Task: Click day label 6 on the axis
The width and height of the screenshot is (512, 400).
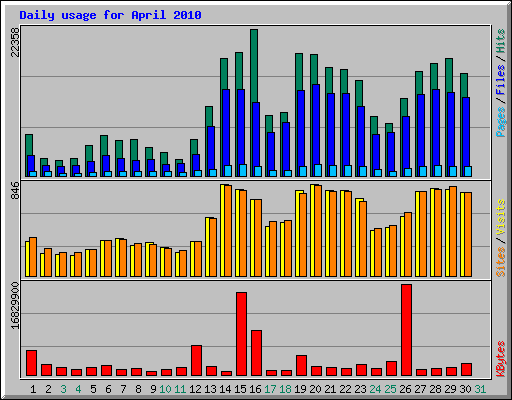Action: 108,389
